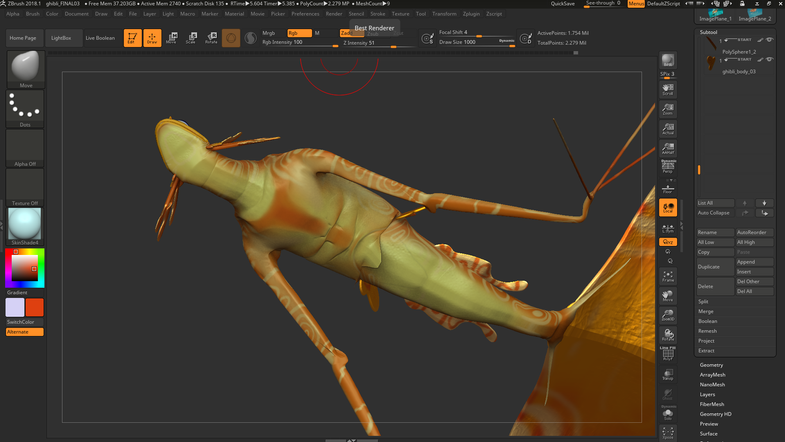Click the Solo mode icon
Viewport: 785px width, 442px height.
pyautogui.click(x=668, y=414)
